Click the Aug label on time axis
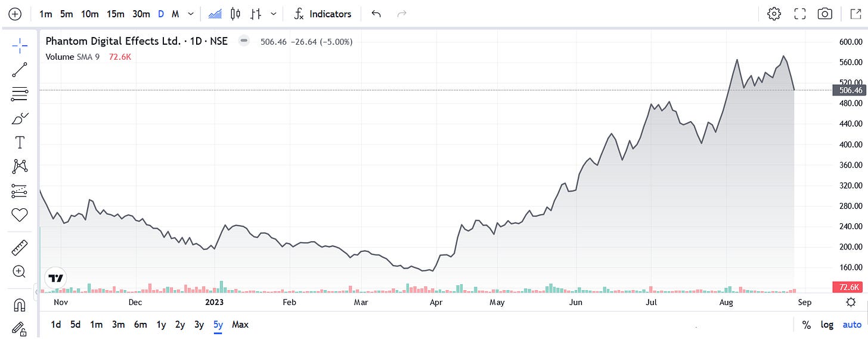Image resolution: width=868 pixels, height=339 pixels. (726, 303)
